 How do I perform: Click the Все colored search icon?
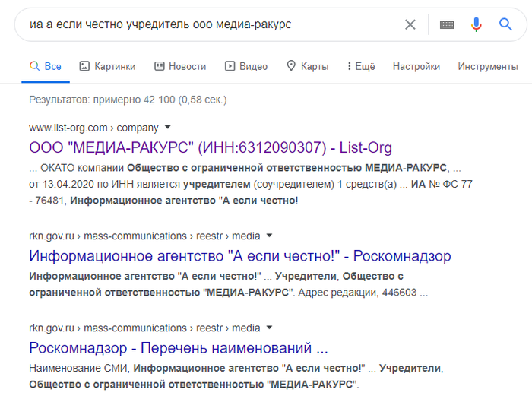coord(35,66)
